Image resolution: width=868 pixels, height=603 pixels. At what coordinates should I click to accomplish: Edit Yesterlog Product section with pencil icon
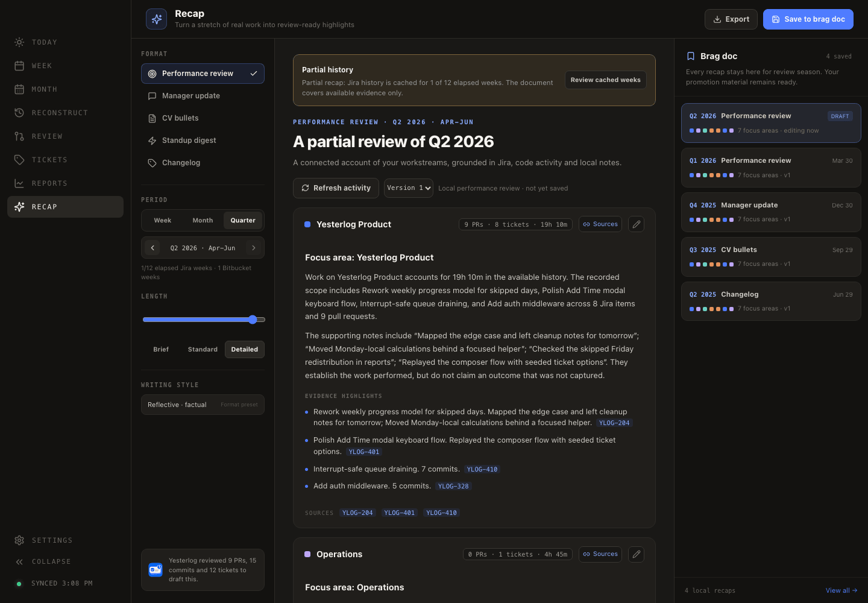click(x=636, y=224)
